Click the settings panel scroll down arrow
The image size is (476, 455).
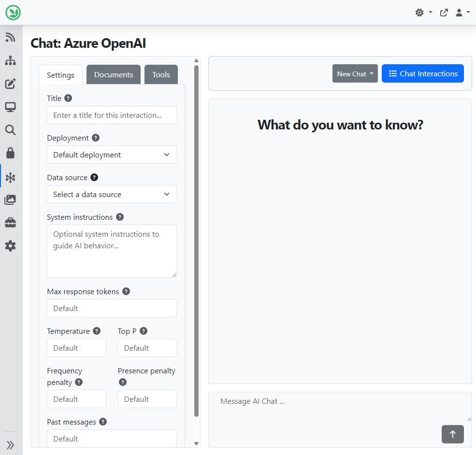point(196,443)
